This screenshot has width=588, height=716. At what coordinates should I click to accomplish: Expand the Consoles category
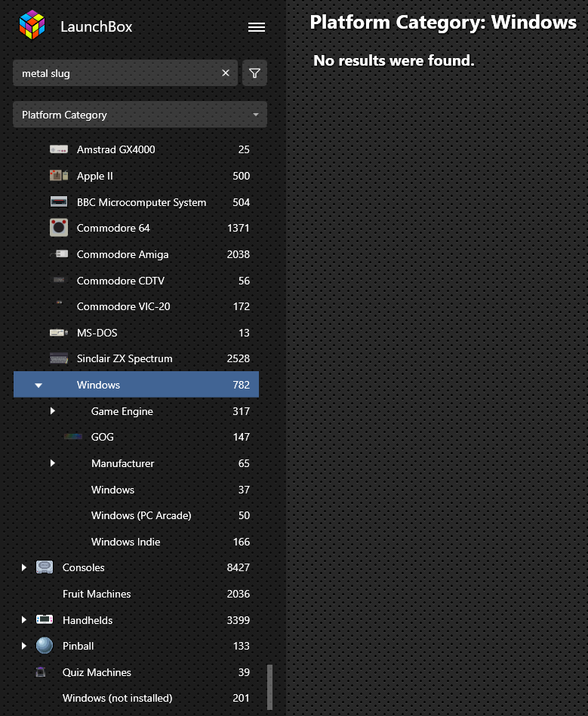coord(23,567)
